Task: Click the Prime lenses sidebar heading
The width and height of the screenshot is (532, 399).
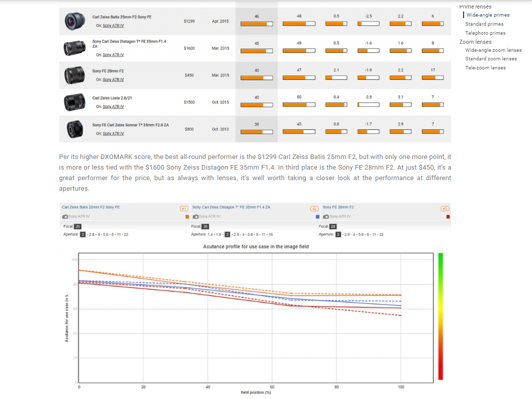Action: click(x=475, y=7)
